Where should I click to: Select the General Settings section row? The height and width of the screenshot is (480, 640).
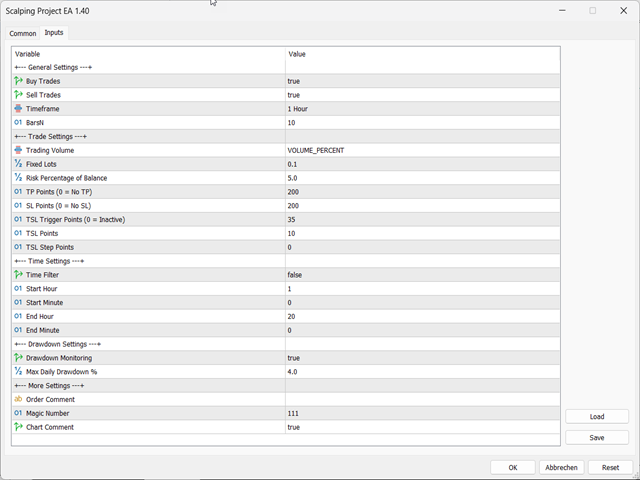(x=286, y=67)
